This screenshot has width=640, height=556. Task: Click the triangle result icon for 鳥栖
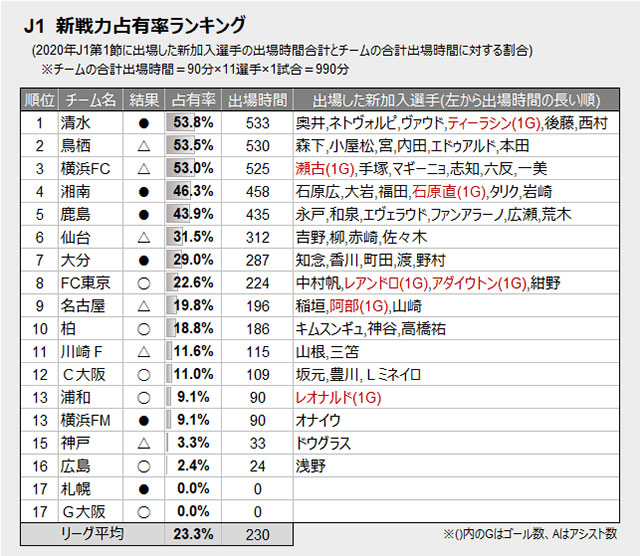tap(143, 145)
